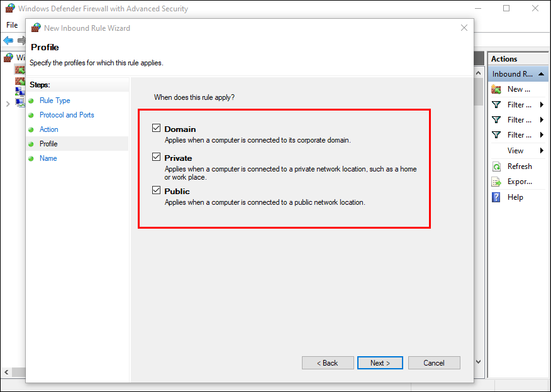The width and height of the screenshot is (551, 392).
Task: Collapse the Inbound Rules actions section
Action: [x=541, y=73]
